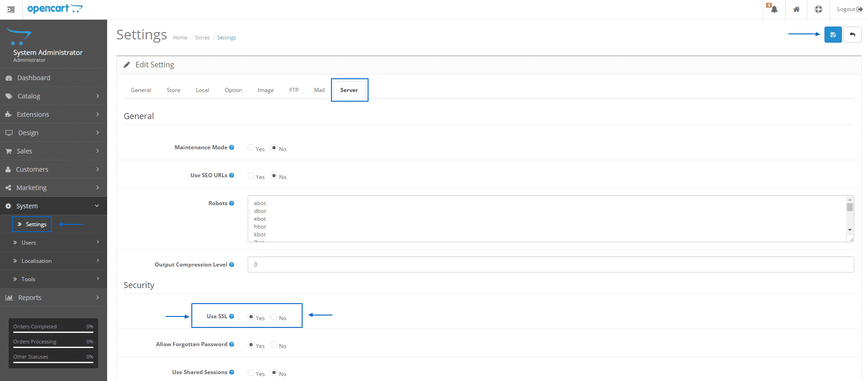Switch to the Option tab
This screenshot has height=381, width=868.
pyautogui.click(x=233, y=90)
